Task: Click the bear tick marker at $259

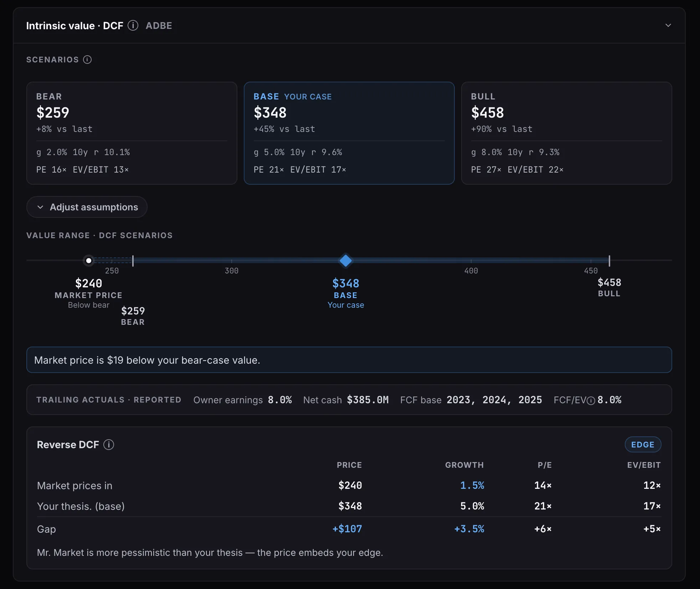Action: point(133,261)
